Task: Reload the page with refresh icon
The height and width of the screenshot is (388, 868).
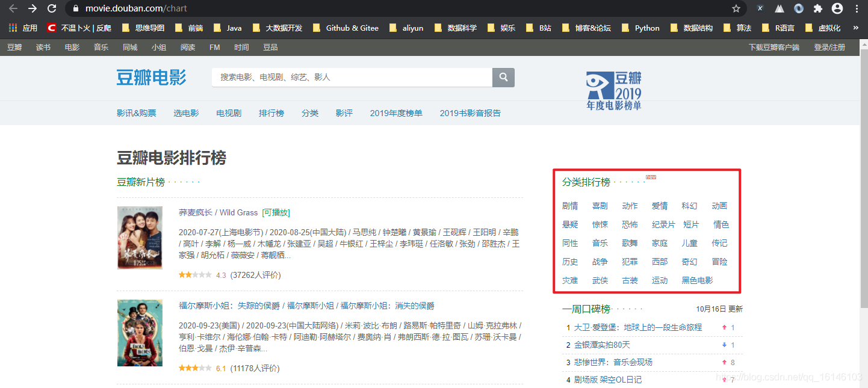Action: [x=52, y=8]
